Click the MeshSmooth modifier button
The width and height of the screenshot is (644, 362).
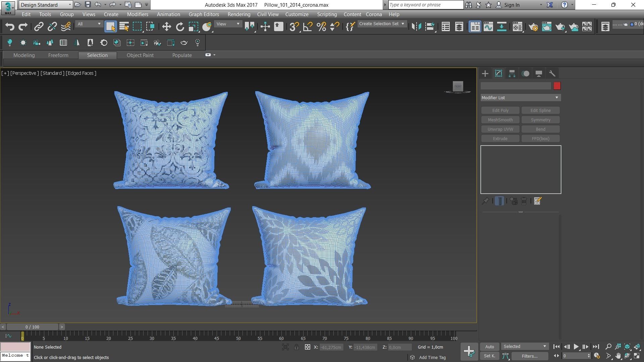coord(500,120)
